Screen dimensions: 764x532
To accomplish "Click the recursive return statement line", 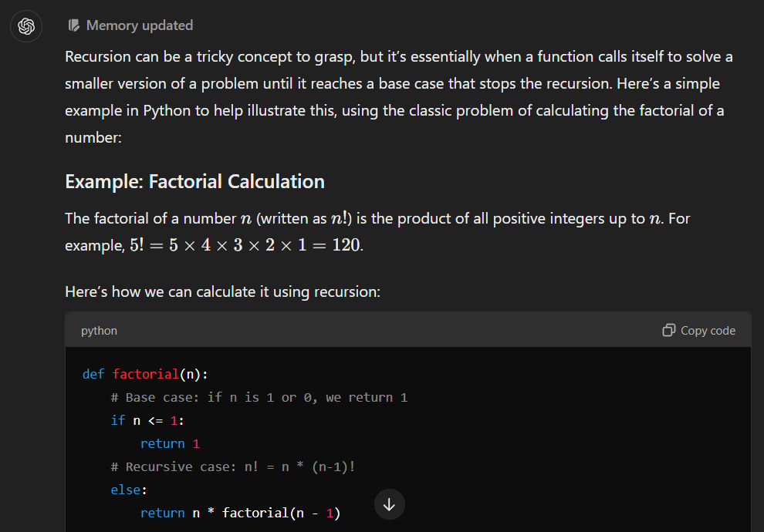I will click(239, 513).
